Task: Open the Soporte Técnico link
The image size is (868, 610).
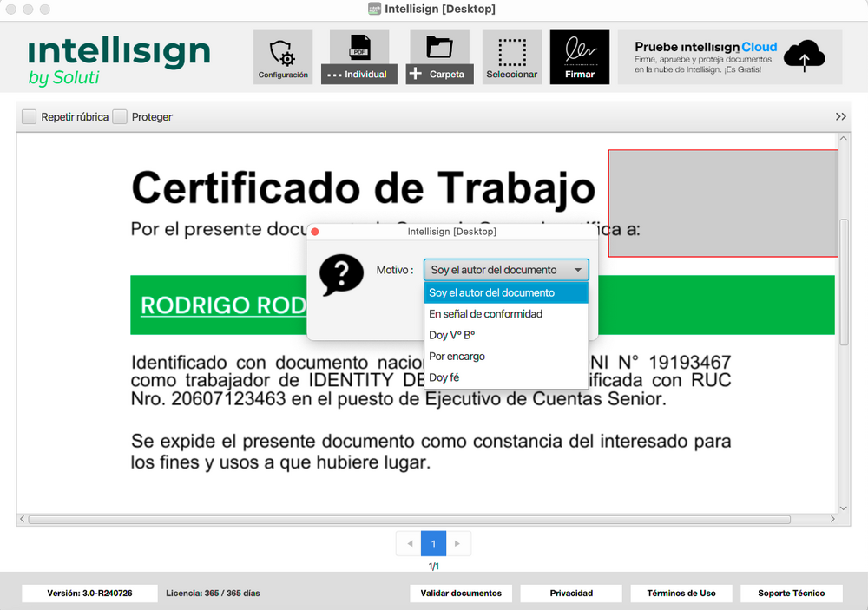Action: pos(791,594)
